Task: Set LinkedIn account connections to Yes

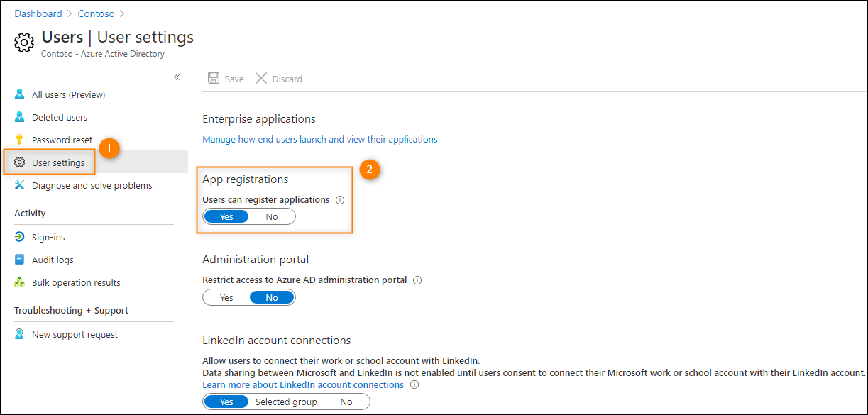Action: 226,402
